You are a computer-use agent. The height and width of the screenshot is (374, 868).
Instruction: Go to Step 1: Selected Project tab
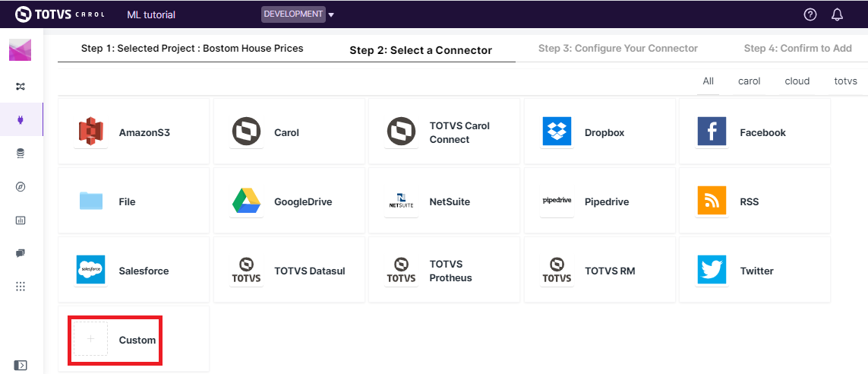pos(192,48)
